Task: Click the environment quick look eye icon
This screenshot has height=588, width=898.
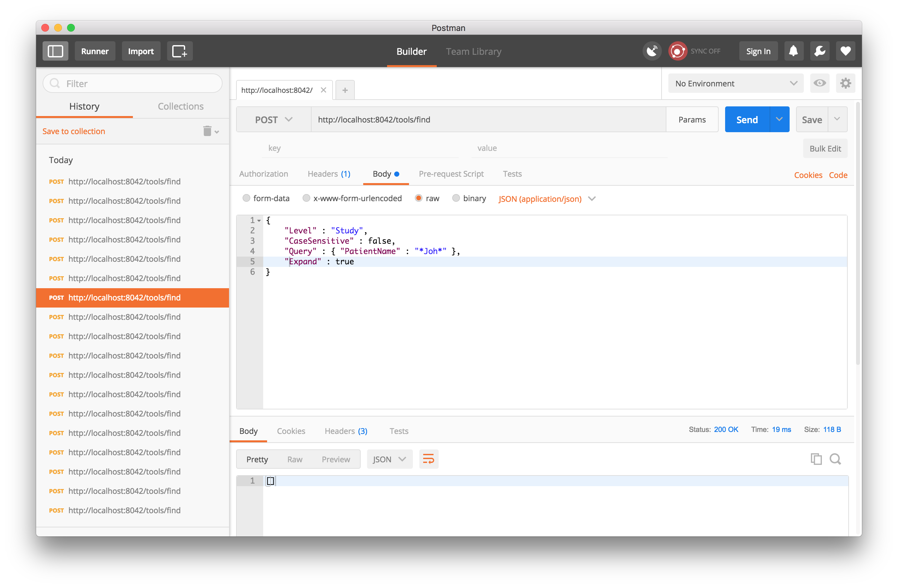Action: coord(820,83)
